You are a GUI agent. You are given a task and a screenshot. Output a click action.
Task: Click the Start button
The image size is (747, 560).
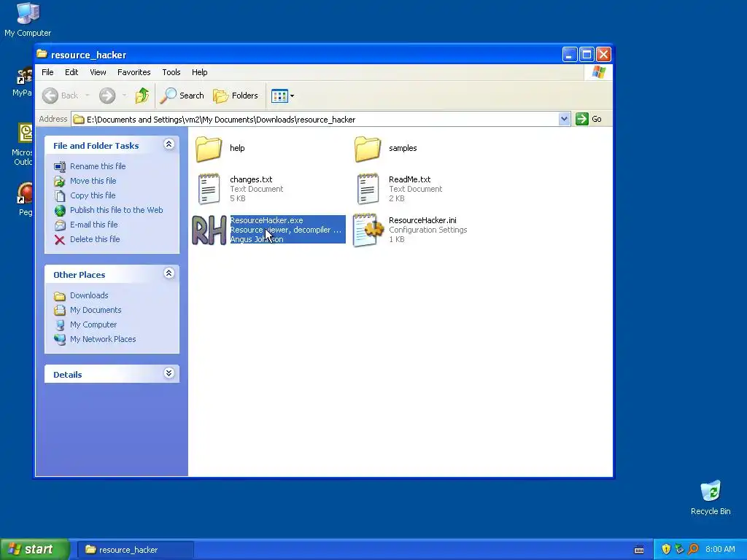point(34,550)
